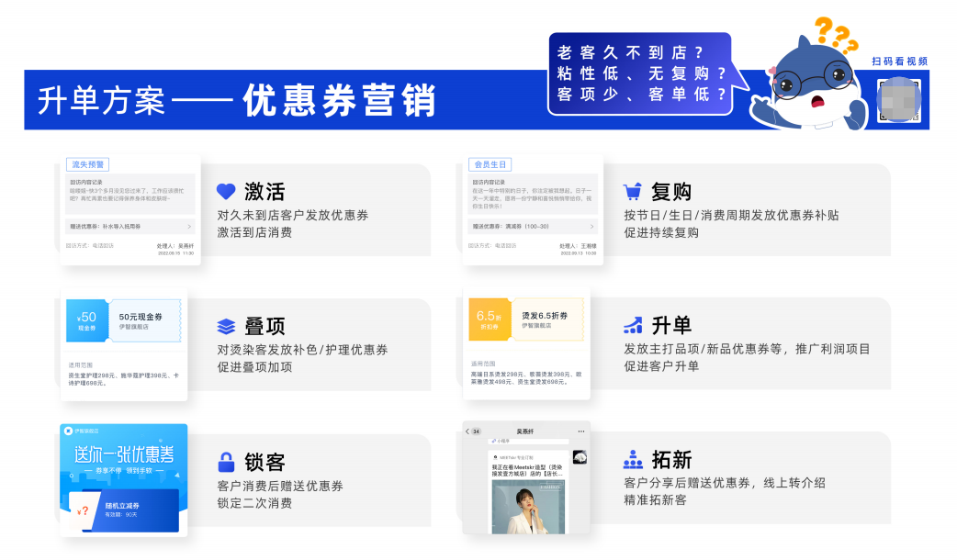The height and width of the screenshot is (560, 957).
Task: Click the blue heart icon beside 激活
Action: click(x=226, y=192)
